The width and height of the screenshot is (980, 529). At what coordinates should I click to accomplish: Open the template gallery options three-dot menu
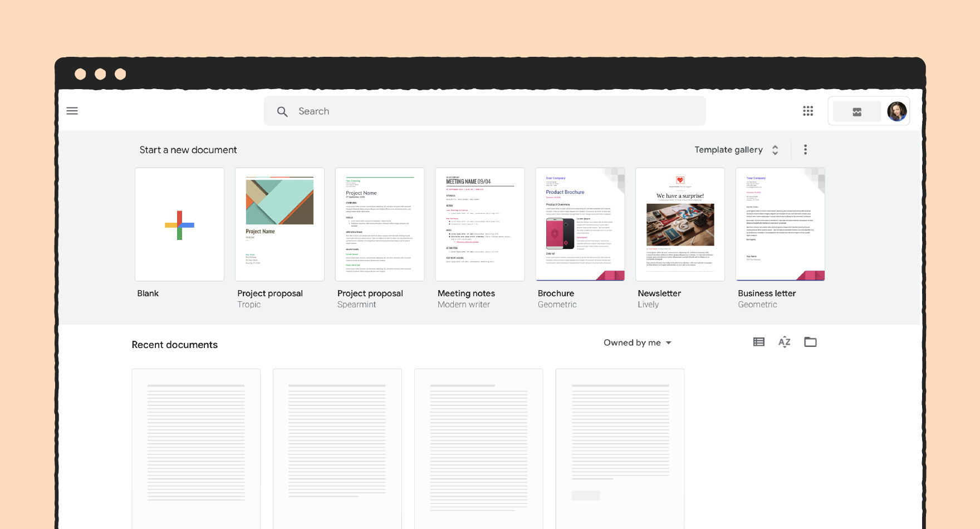pos(805,149)
